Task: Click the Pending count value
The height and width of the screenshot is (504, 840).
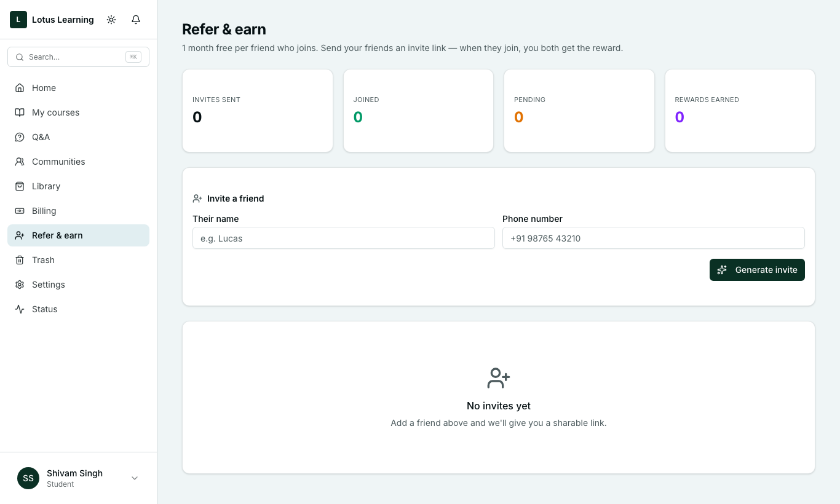Action: [x=519, y=117]
